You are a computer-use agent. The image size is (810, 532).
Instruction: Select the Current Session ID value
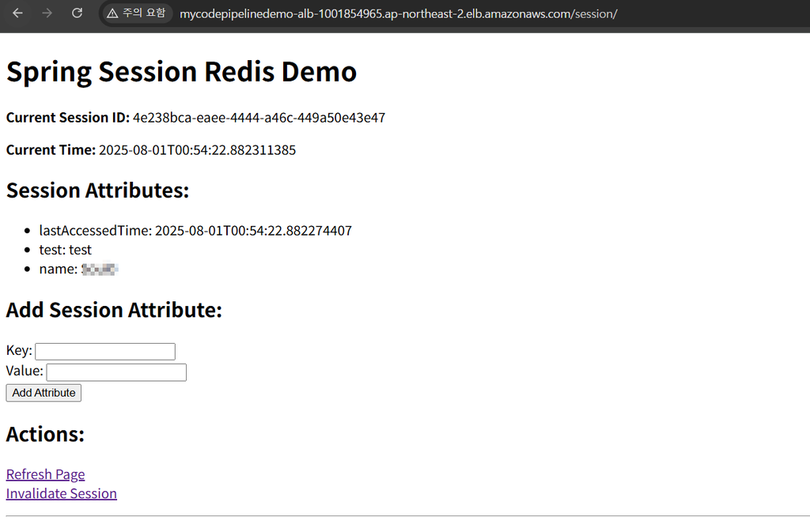(259, 117)
